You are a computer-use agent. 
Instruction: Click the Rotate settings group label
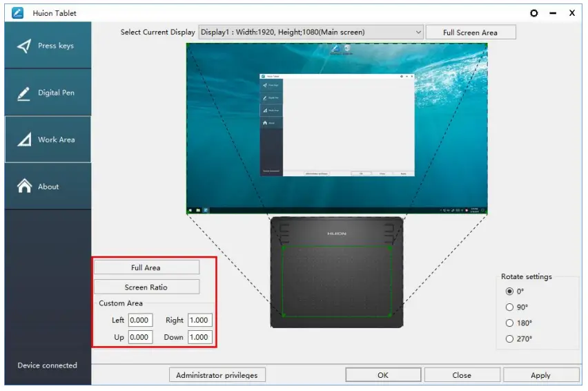(x=527, y=276)
